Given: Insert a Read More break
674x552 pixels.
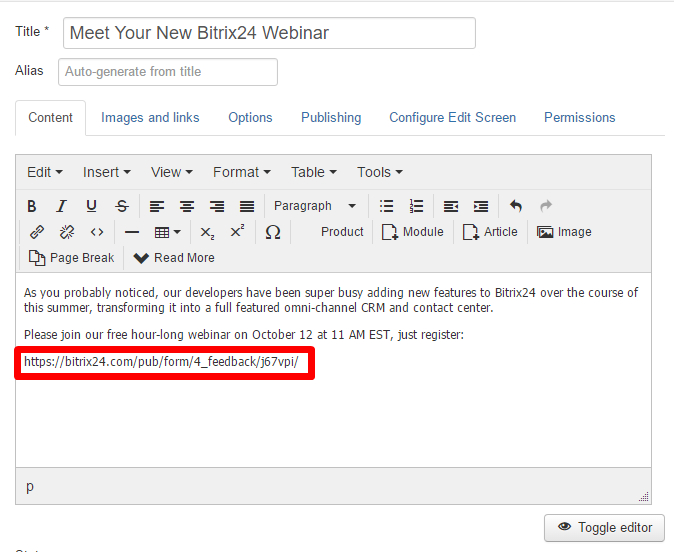Looking at the screenshot, I should click(174, 258).
